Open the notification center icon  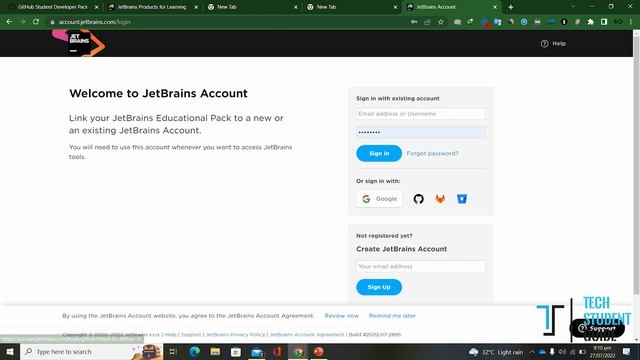coord(627,351)
